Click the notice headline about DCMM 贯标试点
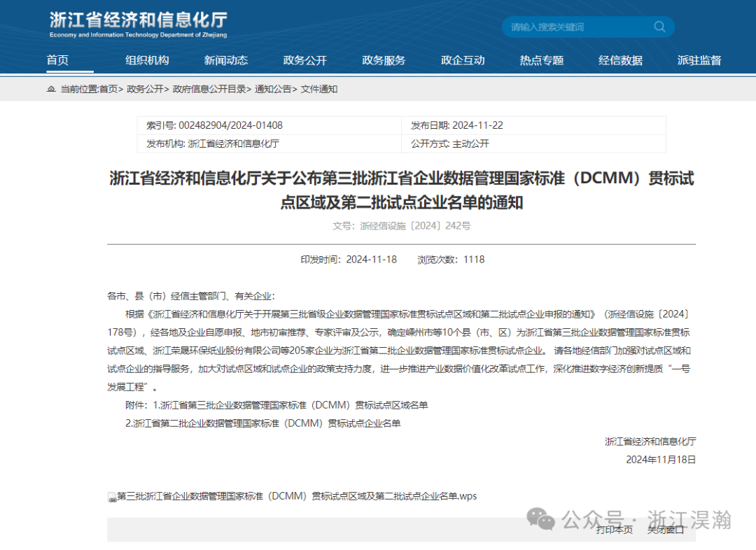 click(x=402, y=190)
